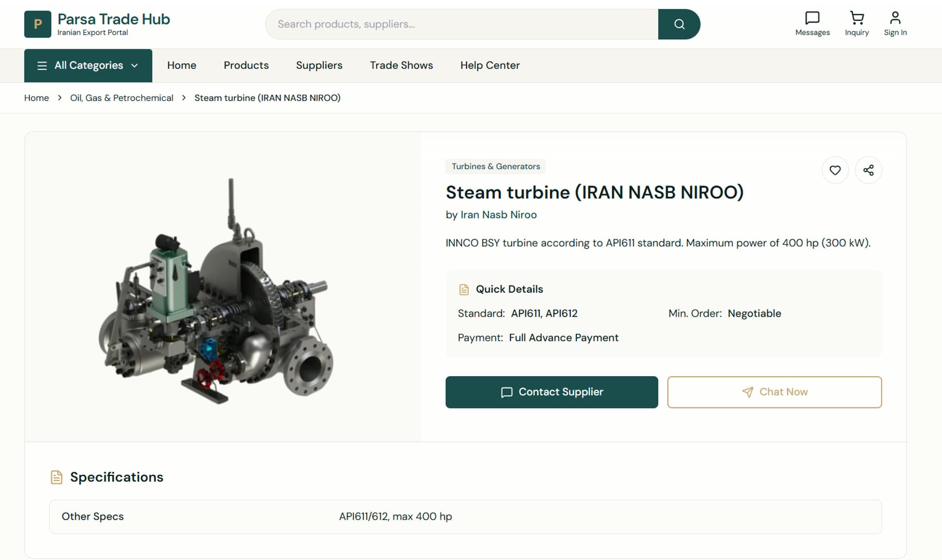This screenshot has height=560, width=942.
Task: Click the breadcrumb's current page Steam turbine entry
Action: coord(267,98)
